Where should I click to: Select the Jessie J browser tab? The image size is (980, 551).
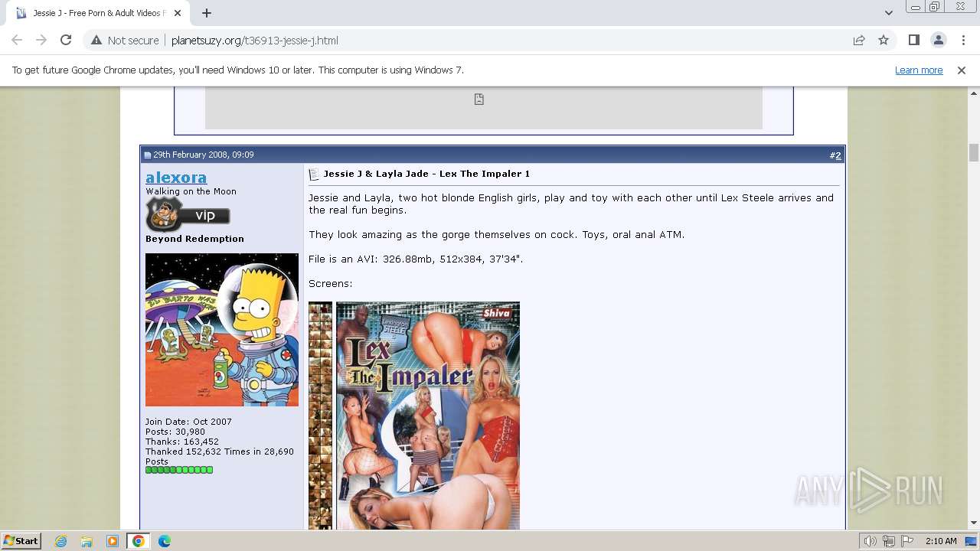click(98, 13)
